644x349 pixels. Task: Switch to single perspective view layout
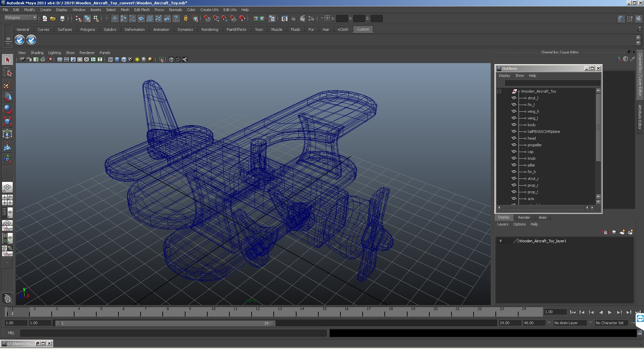click(x=7, y=187)
